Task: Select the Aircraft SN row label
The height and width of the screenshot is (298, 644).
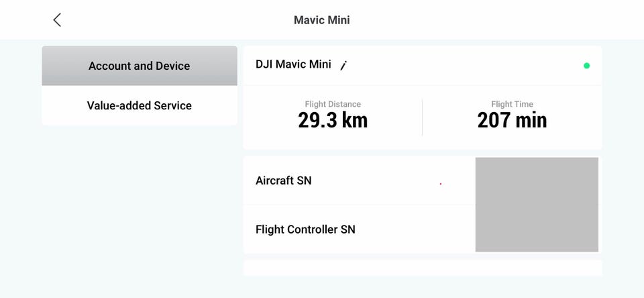Action: (284, 181)
